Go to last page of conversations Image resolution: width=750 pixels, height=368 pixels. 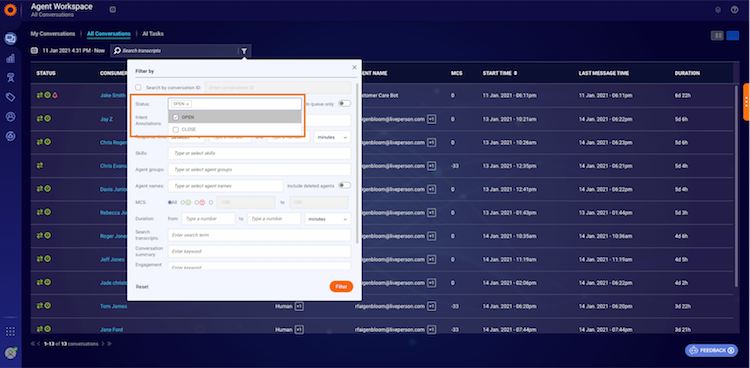click(110, 344)
